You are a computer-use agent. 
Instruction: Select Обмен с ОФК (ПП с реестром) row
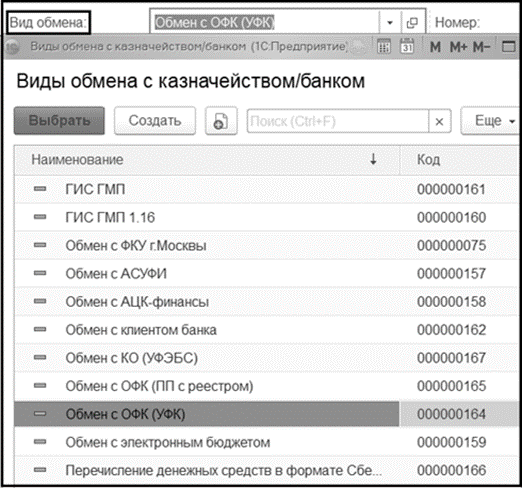pyautogui.click(x=266, y=386)
